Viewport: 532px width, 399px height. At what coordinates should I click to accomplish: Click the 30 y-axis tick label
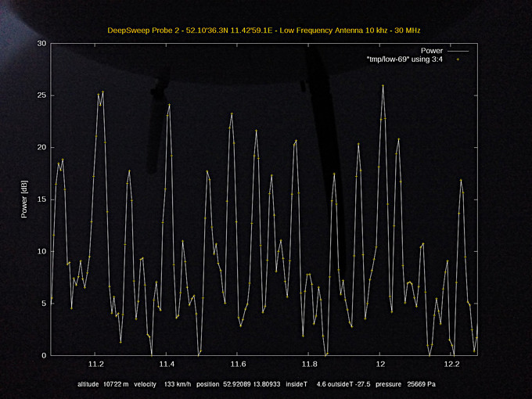click(41, 43)
